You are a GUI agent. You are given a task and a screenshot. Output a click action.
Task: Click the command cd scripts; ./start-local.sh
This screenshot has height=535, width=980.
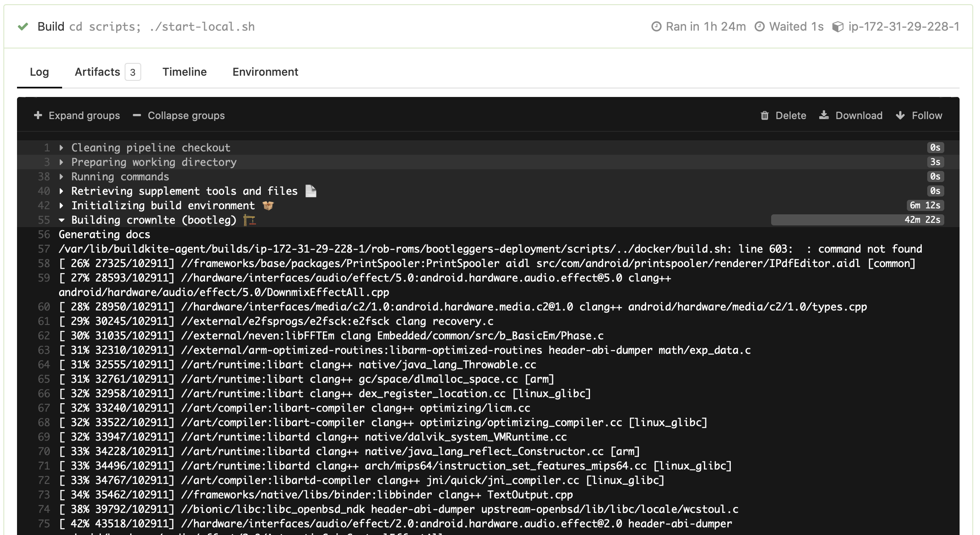162,27
